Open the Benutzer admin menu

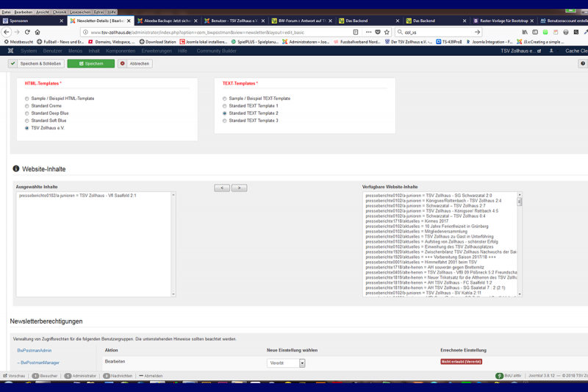(53, 51)
